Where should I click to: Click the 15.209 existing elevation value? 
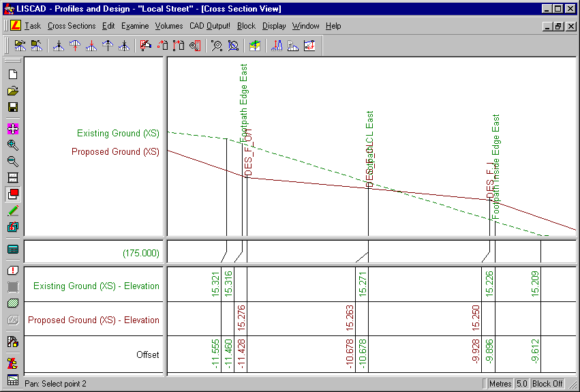[x=535, y=284]
